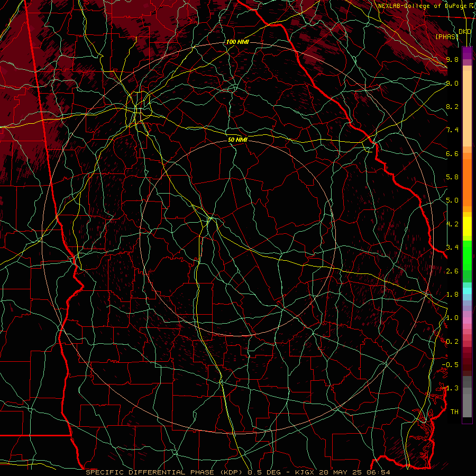
Task: Click the 7.4 value on the scale
Action: (x=452, y=130)
